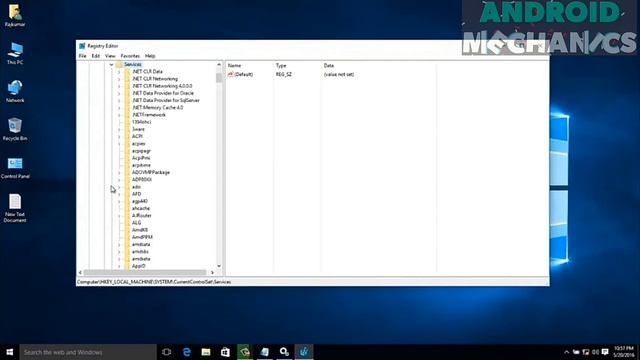Select the .NET CLR Networking key
The height and width of the screenshot is (360, 640).
(155, 79)
